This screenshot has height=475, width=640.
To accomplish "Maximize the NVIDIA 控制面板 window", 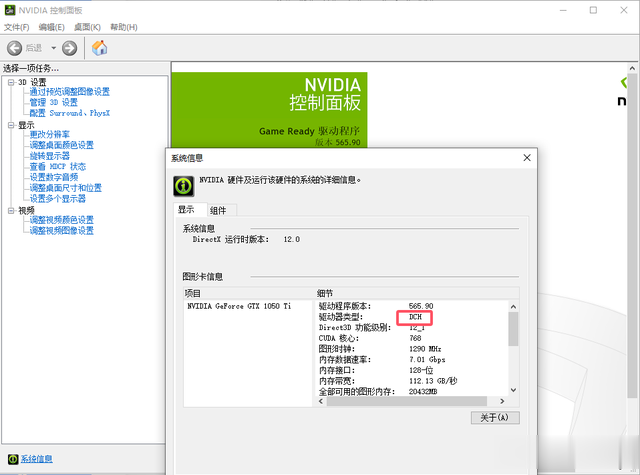I will coord(593,10).
